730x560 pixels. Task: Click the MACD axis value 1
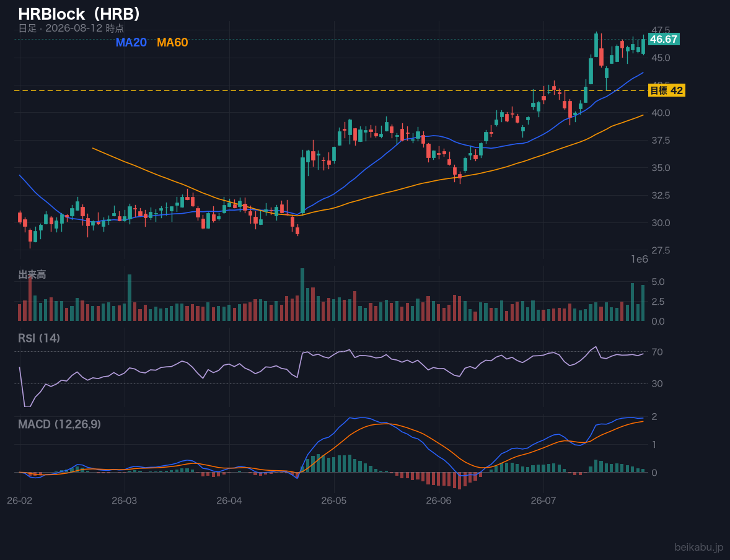tap(654, 445)
